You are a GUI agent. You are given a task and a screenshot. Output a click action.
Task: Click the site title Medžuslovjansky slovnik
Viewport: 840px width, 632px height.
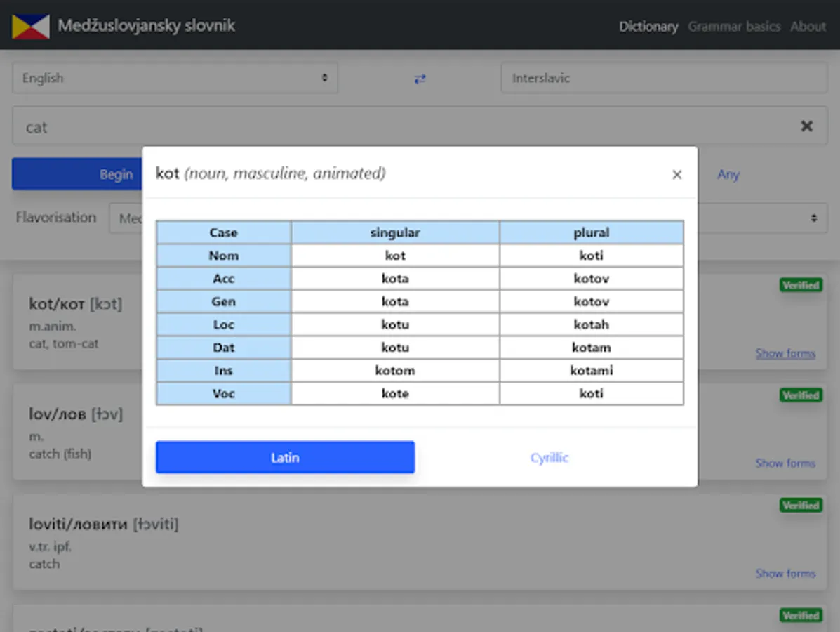146,26
